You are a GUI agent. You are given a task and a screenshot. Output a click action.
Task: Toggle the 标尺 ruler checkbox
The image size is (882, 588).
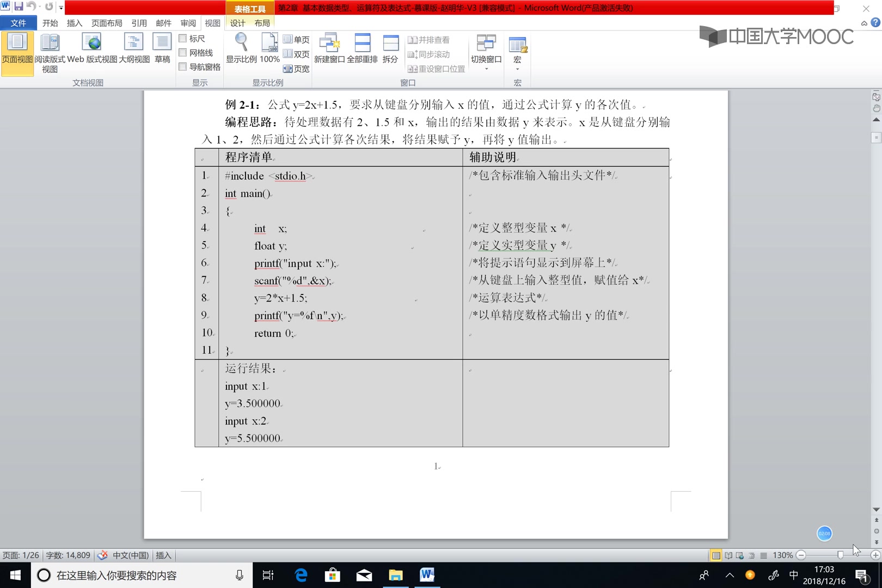point(183,38)
